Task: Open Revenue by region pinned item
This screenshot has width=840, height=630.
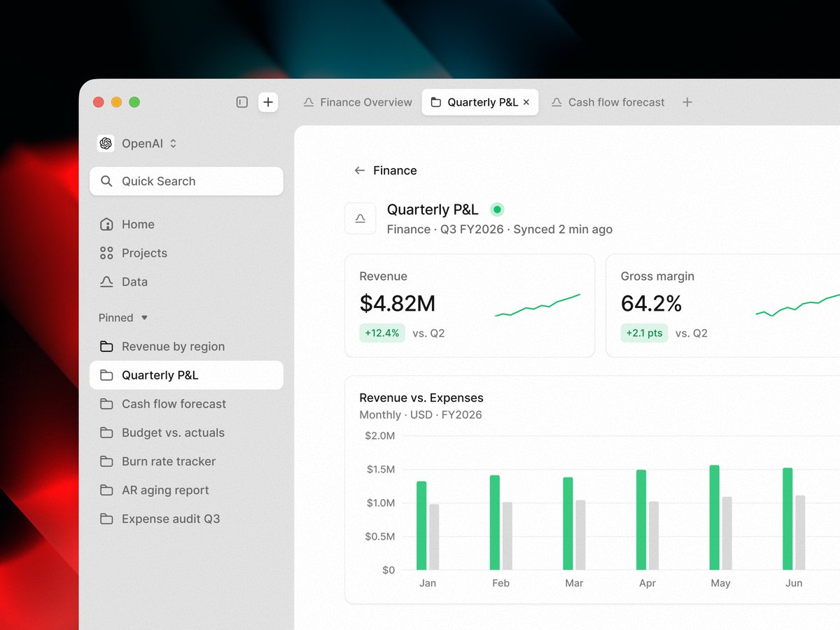Action: click(x=186, y=346)
